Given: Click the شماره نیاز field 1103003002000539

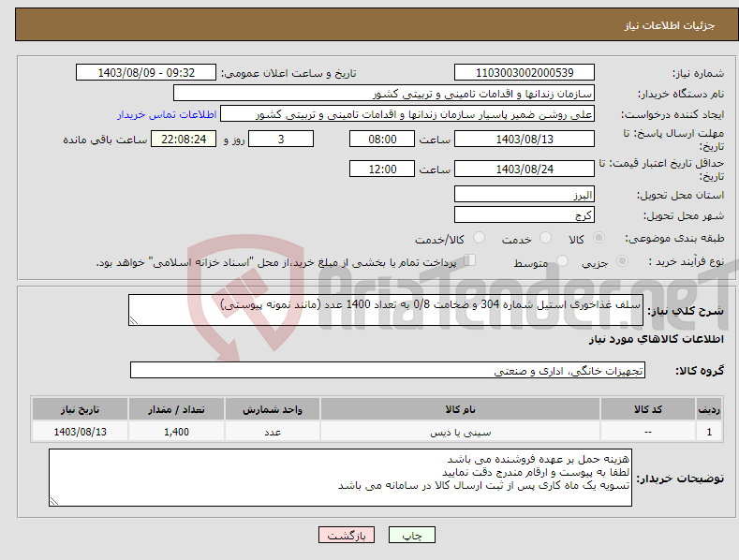Looking at the screenshot, I should 525,73.
